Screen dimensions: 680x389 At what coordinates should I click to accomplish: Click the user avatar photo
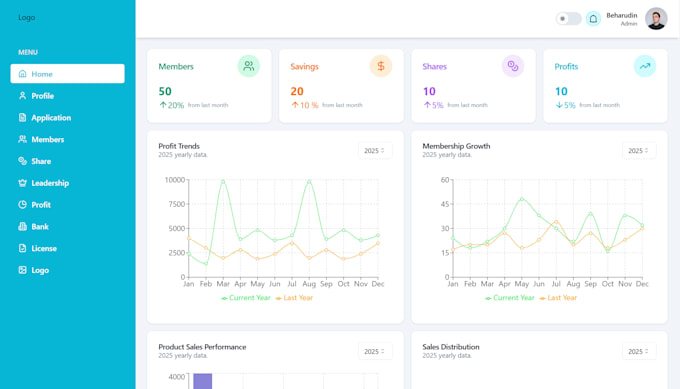click(x=656, y=19)
